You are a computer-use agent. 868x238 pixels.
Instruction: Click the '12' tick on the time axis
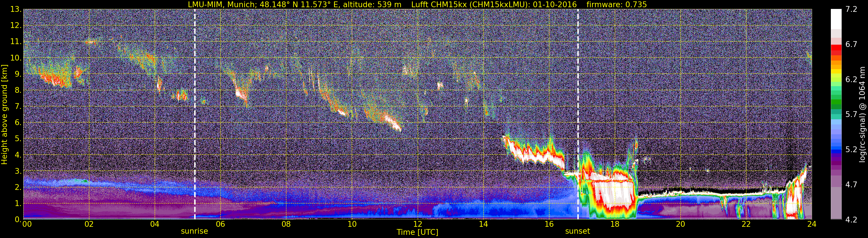[x=417, y=224]
